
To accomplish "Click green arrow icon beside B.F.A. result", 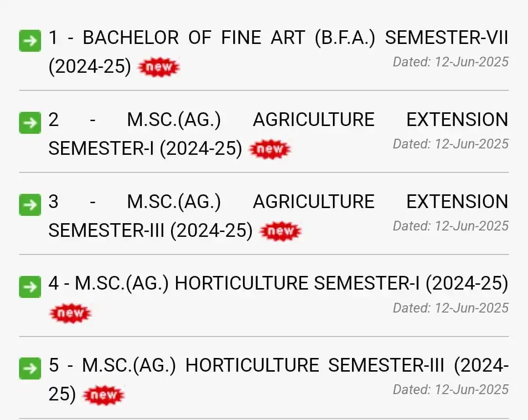I will pyautogui.click(x=30, y=41).
